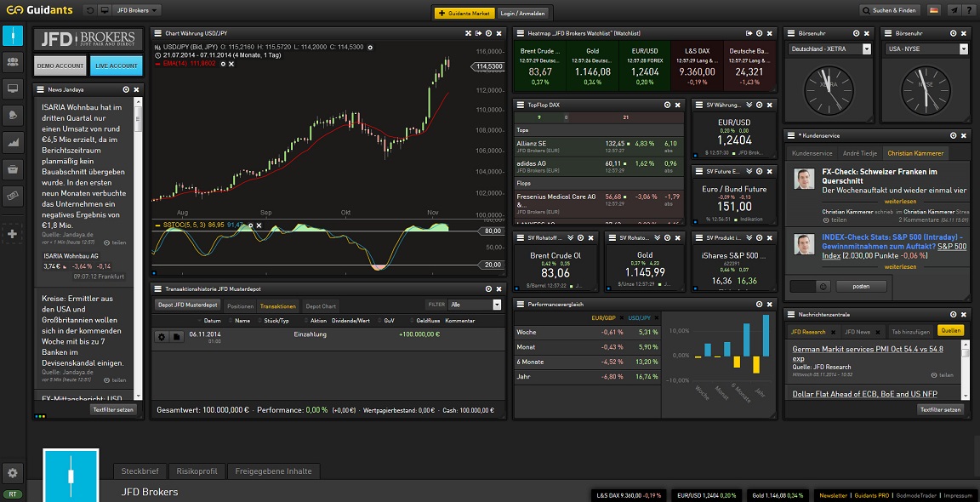Switch to the Positionen tab

point(240,305)
